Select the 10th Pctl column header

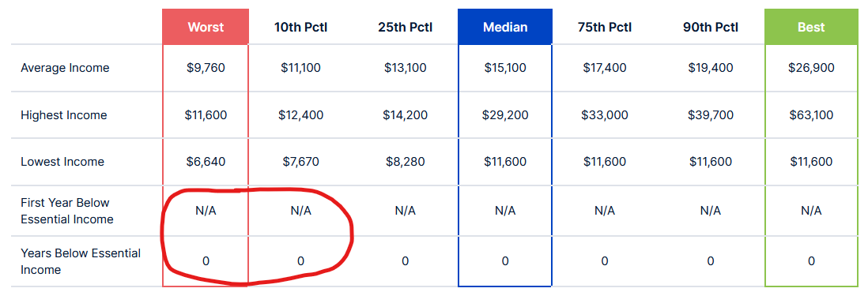[300, 27]
